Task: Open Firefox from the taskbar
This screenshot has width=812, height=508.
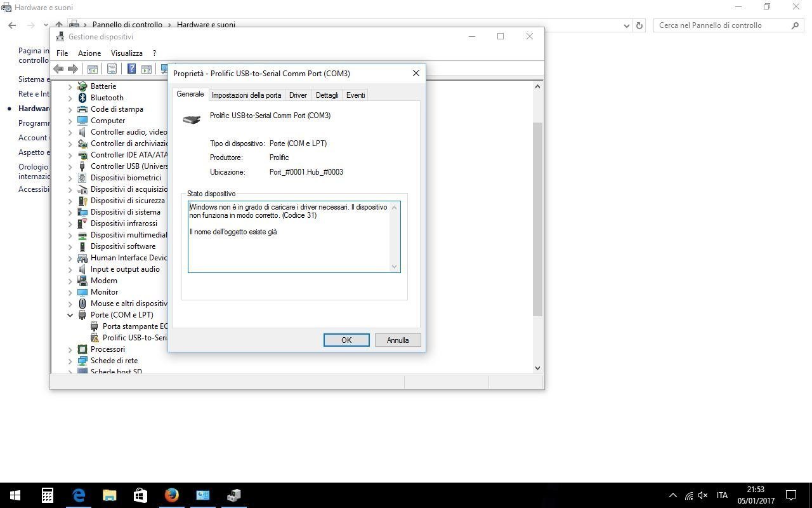Action: pos(172,495)
